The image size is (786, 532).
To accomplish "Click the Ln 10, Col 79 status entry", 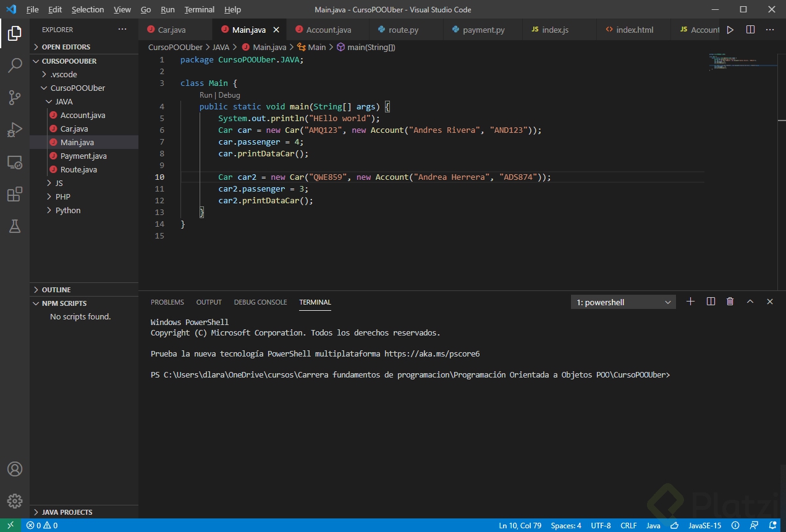I will 520,526.
